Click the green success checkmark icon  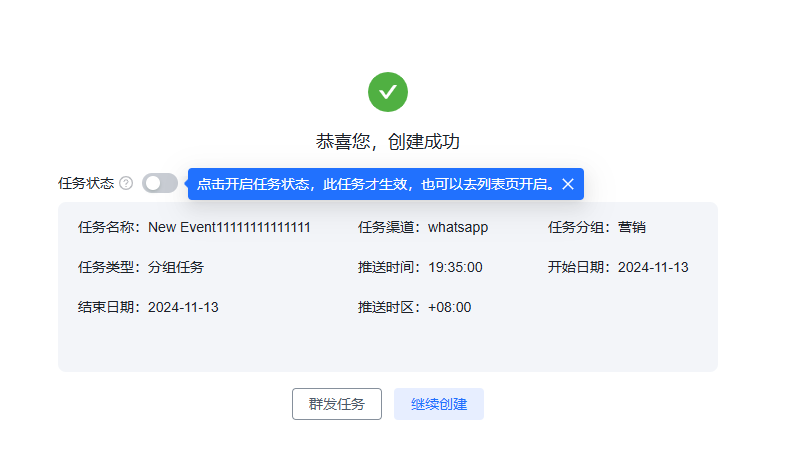[388, 92]
